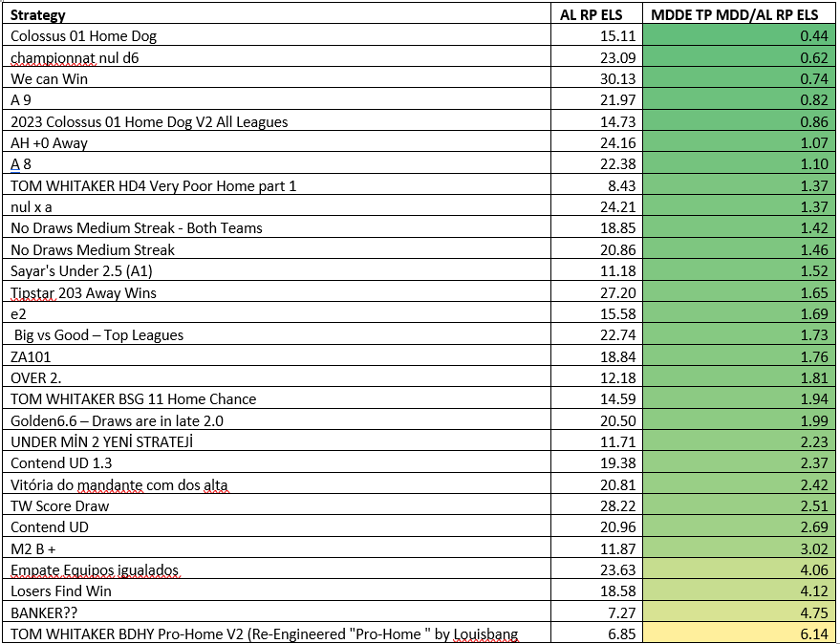The height and width of the screenshot is (644, 840).
Task: Click the Sayar's Under 2.5 (A1) cell
Action: click(276, 270)
